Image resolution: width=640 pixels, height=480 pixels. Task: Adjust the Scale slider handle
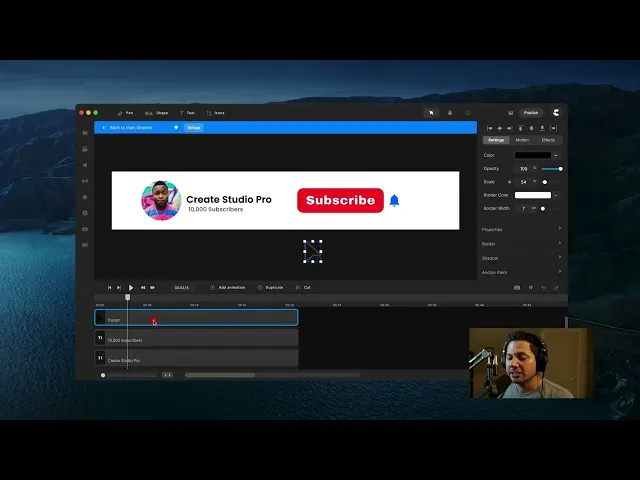tap(544, 182)
